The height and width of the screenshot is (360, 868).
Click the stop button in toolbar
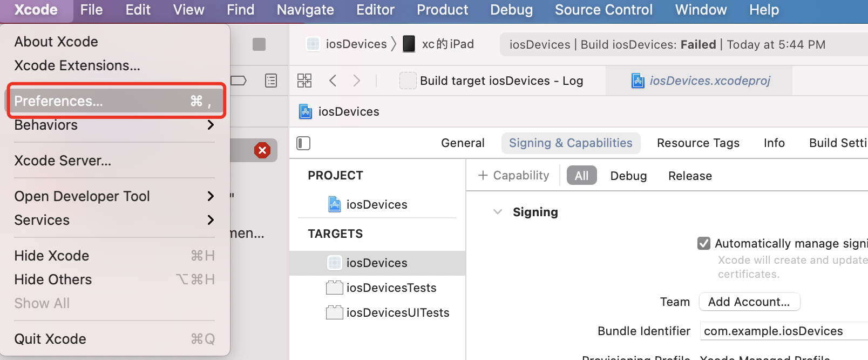[x=259, y=44]
